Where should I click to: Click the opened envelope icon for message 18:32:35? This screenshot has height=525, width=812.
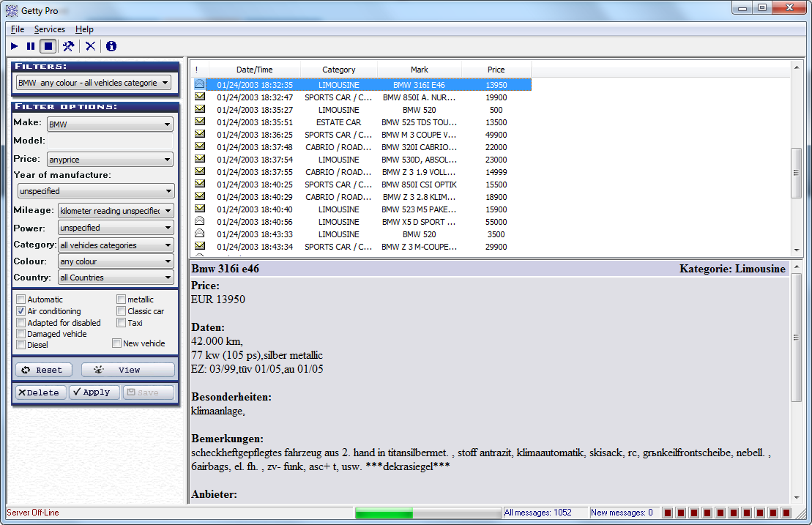(x=199, y=84)
